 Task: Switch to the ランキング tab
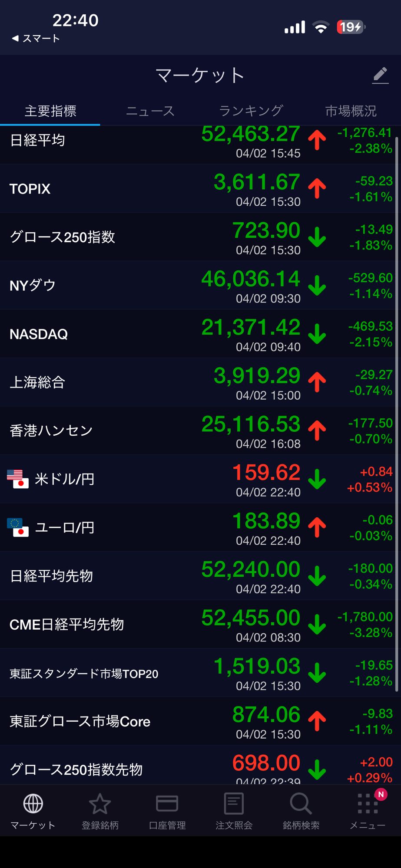(x=251, y=111)
